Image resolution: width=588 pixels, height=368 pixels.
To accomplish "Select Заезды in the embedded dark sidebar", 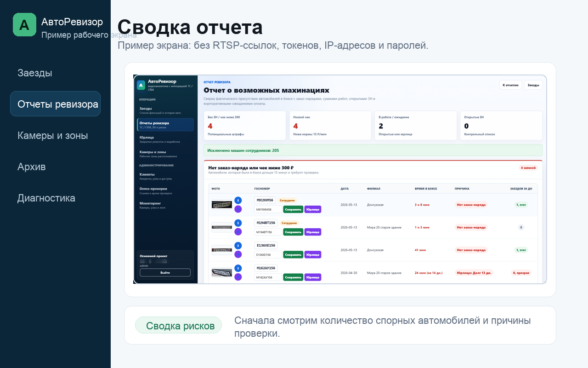I will (165, 110).
